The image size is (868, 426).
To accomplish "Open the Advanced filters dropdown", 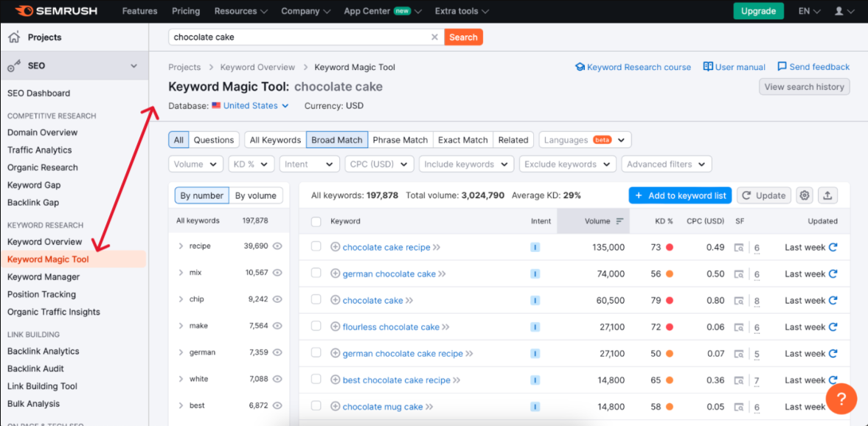I will (x=667, y=164).
